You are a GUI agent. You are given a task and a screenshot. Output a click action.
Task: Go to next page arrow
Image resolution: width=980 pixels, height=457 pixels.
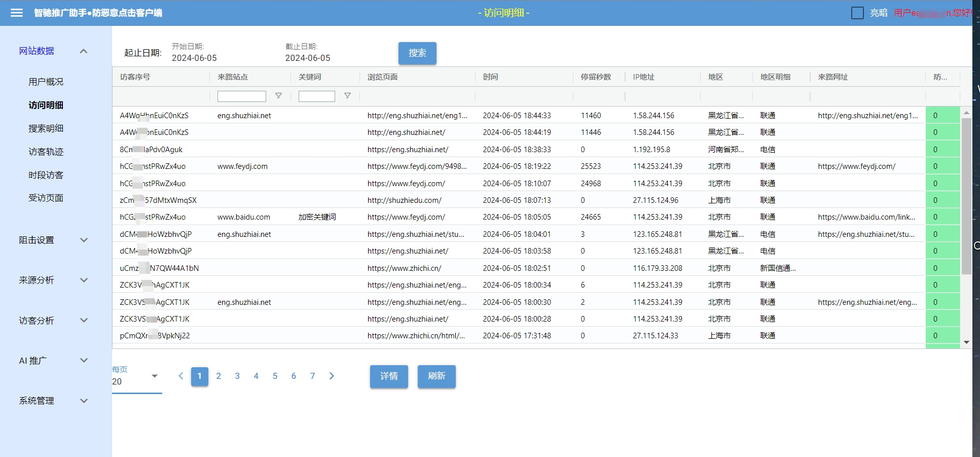[332, 376]
